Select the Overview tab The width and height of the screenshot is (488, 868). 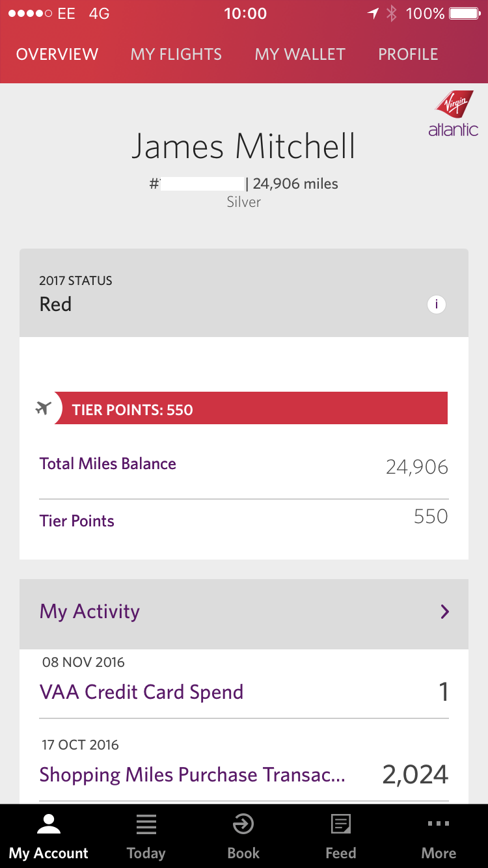coord(57,55)
